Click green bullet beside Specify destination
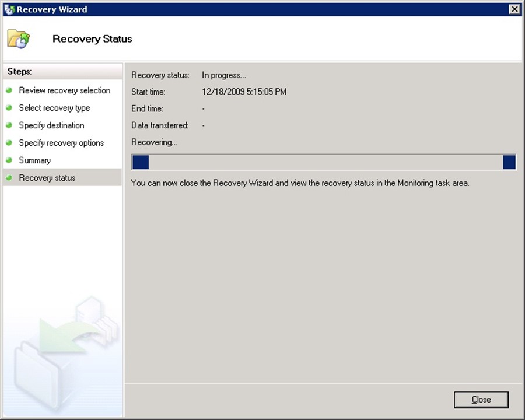Image resolution: width=525 pixels, height=420 pixels. pos(9,125)
